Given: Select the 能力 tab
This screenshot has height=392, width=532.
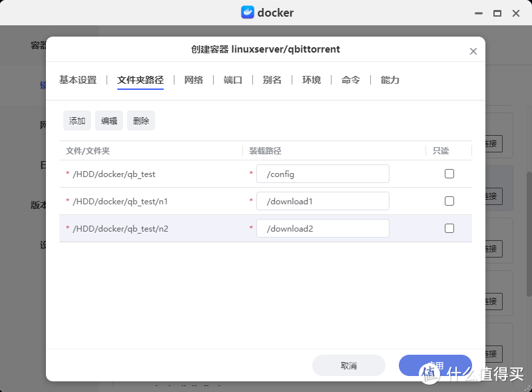Looking at the screenshot, I should click(390, 80).
